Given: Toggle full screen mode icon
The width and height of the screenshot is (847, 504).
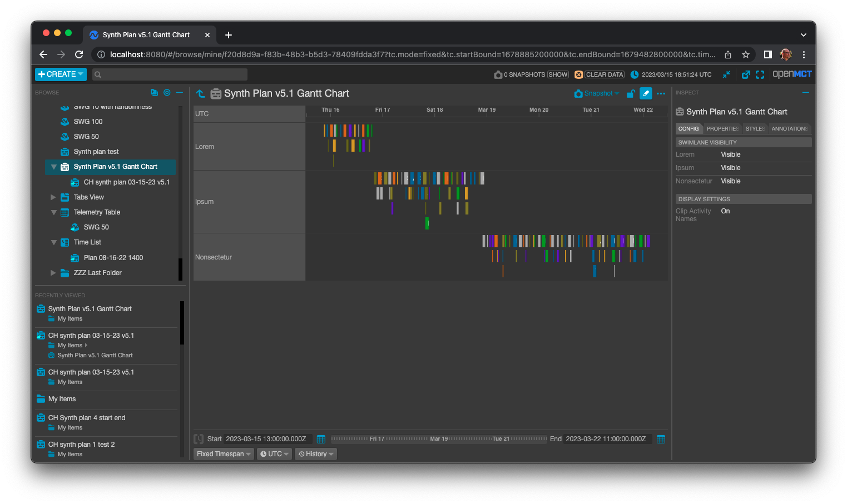Looking at the screenshot, I should click(x=760, y=74).
